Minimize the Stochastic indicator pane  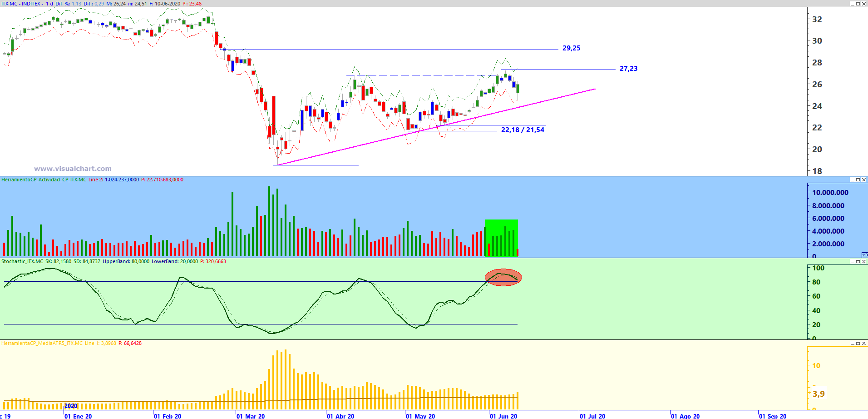click(853, 261)
